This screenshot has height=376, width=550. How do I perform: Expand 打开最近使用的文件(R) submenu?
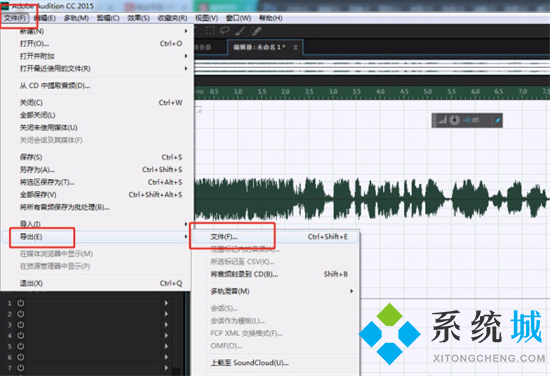97,68
